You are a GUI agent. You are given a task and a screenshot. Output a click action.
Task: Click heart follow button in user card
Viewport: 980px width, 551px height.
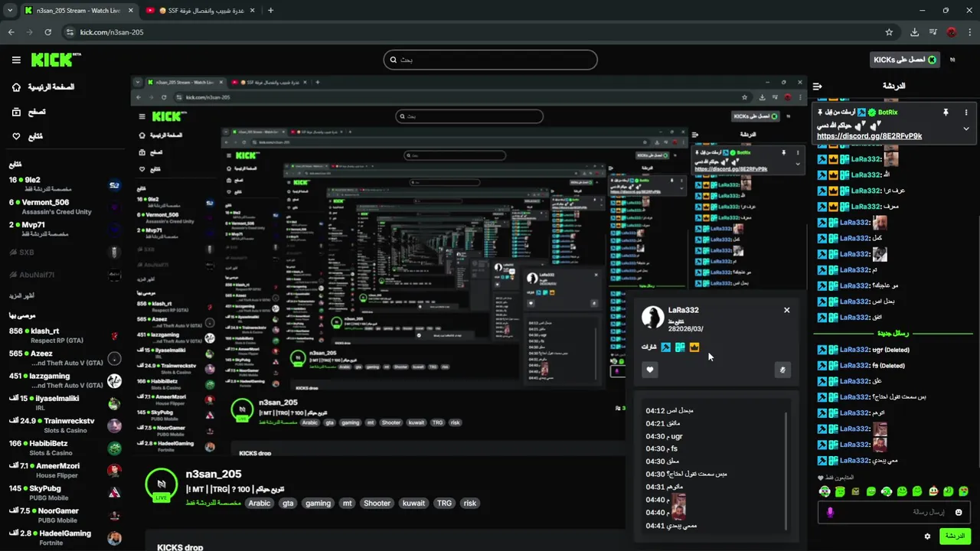pos(650,370)
